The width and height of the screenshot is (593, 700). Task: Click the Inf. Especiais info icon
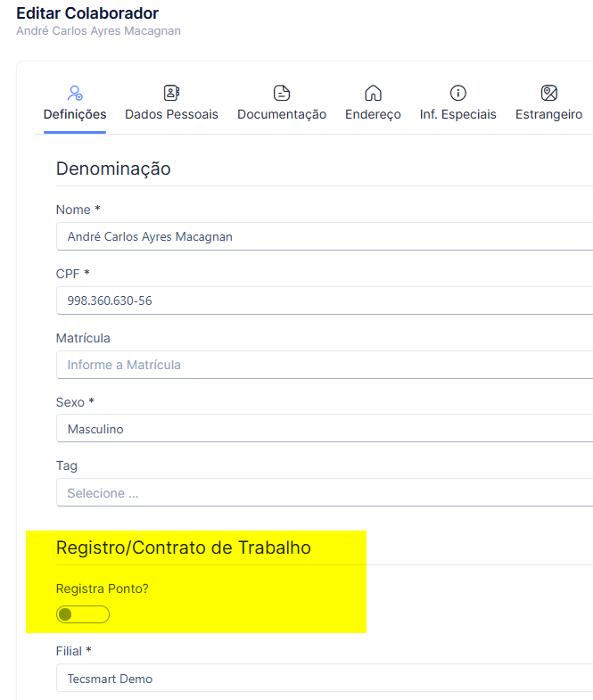(x=458, y=93)
